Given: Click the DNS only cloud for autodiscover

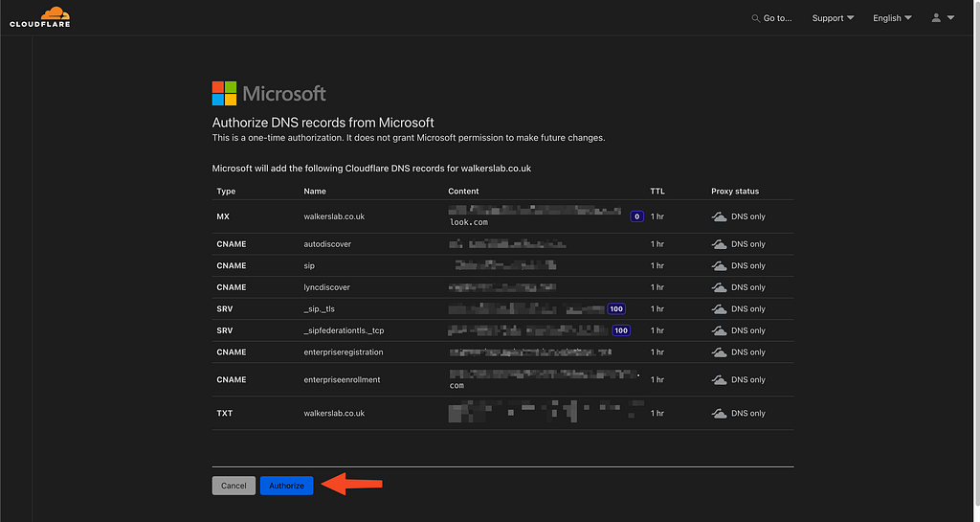Looking at the screenshot, I should [719, 244].
